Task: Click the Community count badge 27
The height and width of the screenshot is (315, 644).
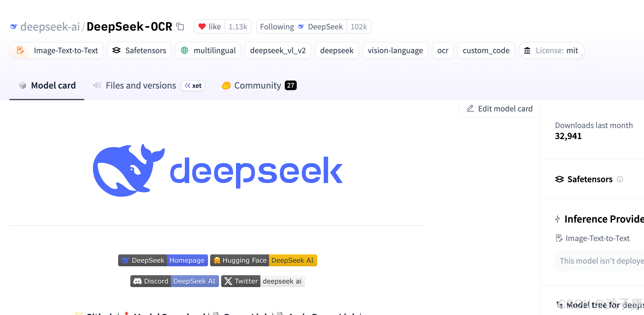Action: 290,86
